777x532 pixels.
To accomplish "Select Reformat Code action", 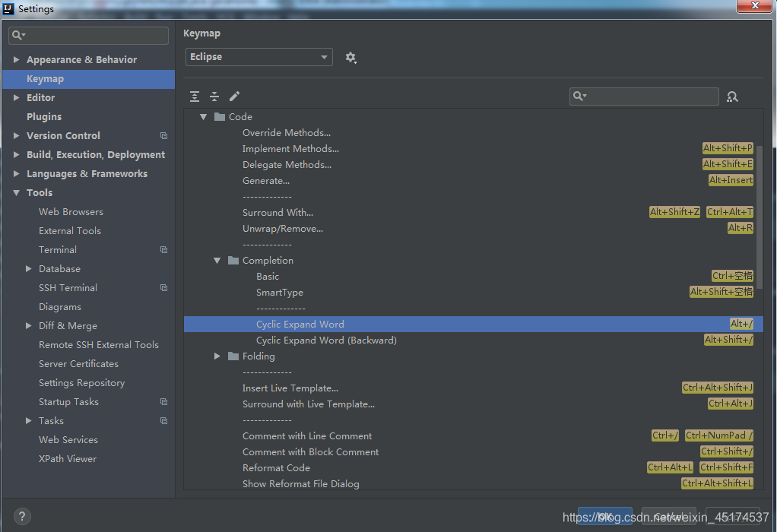I will point(277,468).
